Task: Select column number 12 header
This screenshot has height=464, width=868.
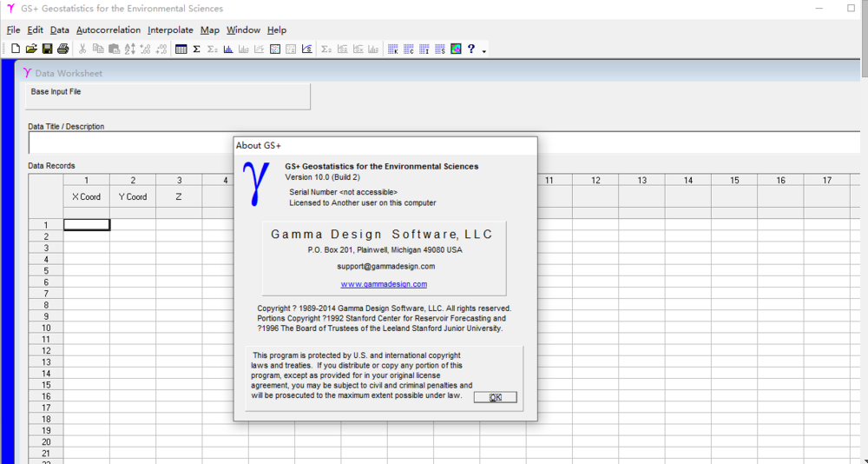Action: point(595,180)
